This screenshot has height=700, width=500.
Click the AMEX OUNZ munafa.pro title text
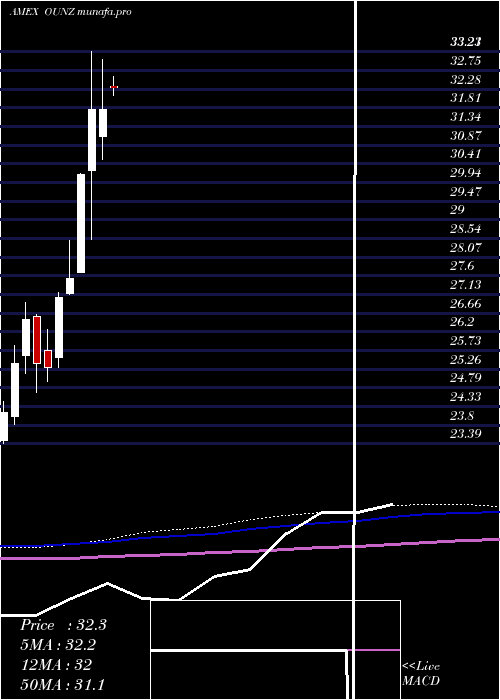point(71,12)
